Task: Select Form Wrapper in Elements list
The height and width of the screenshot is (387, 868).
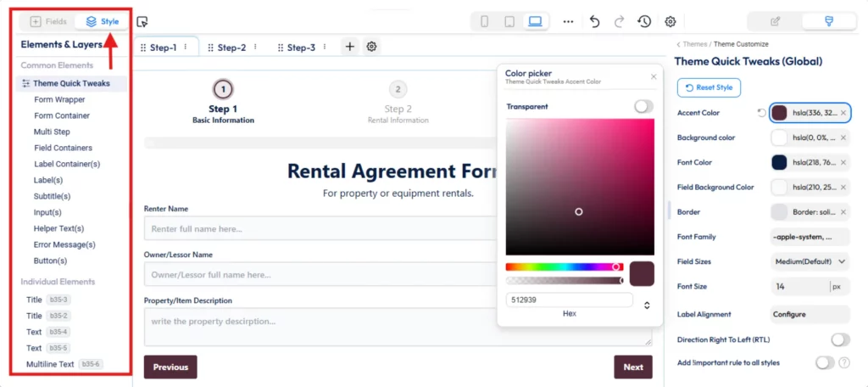Action: tap(59, 99)
